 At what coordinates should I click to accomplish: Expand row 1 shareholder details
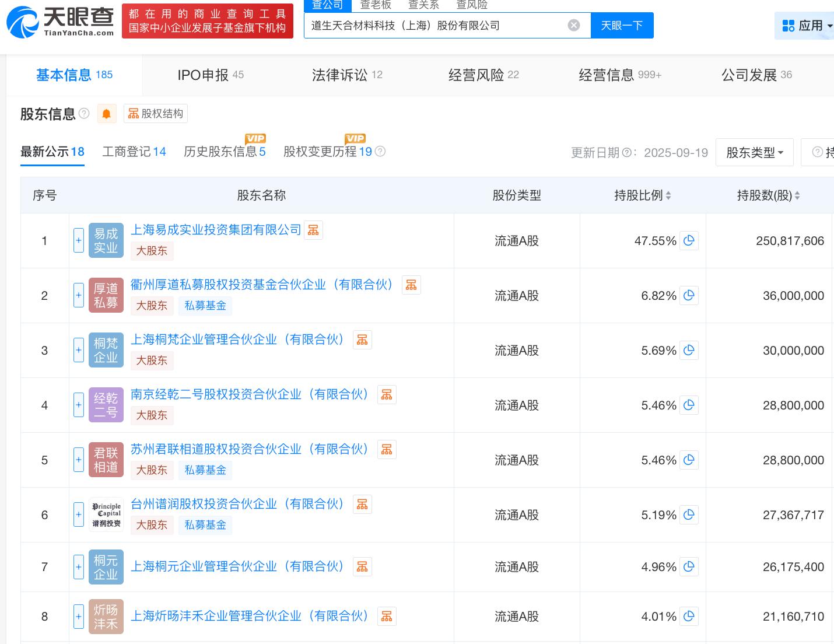[x=79, y=241]
